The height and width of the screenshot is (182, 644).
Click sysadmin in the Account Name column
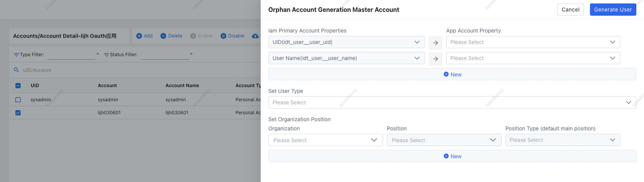pos(175,100)
